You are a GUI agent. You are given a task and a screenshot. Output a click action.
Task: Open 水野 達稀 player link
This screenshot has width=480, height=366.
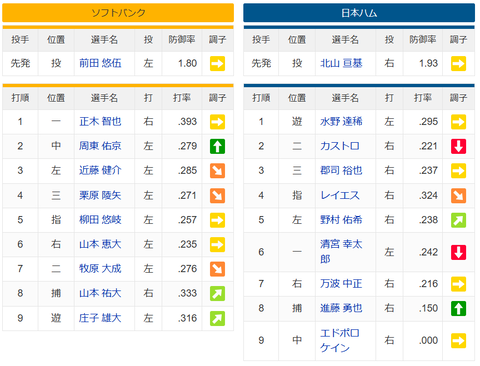341,121
